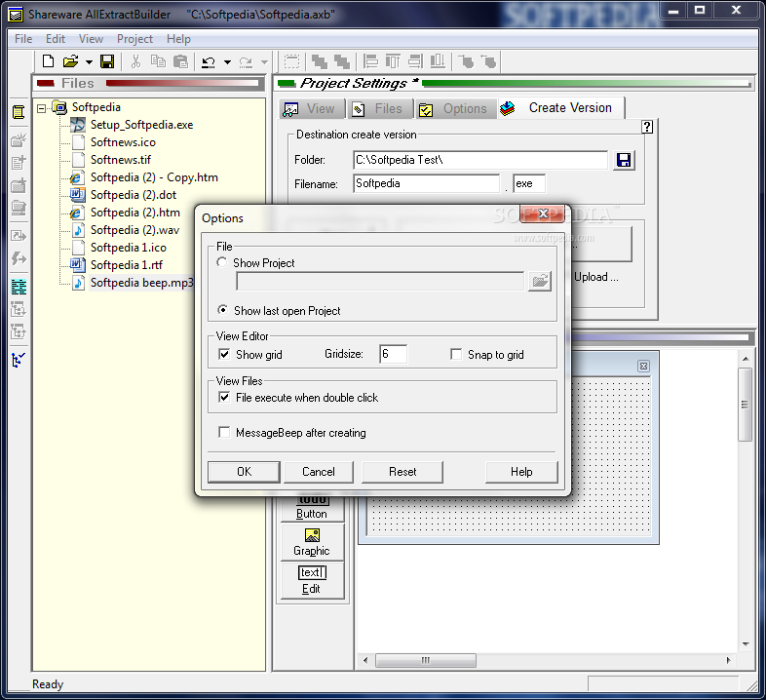Click the Align left edges toolbar icon
The image size is (766, 700).
tap(370, 61)
